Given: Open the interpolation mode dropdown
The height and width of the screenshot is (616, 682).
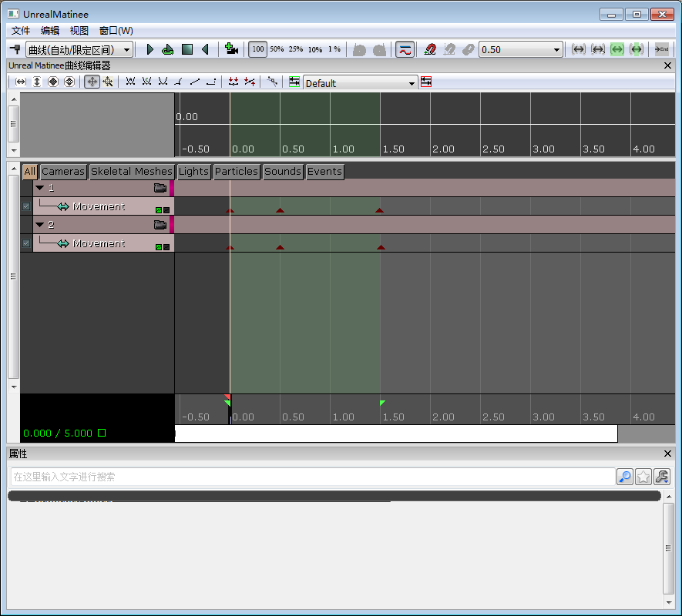Looking at the screenshot, I should pos(79,50).
